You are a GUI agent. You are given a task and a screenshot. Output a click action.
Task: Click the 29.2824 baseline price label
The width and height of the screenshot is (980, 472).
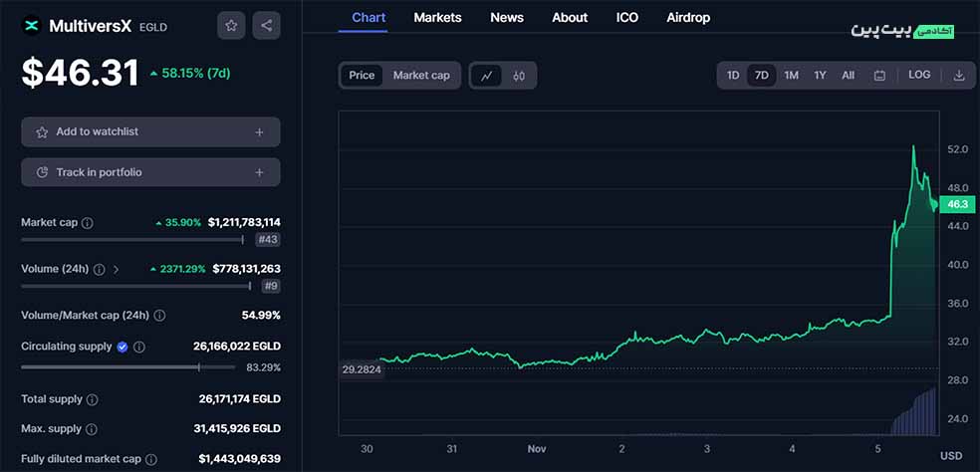point(362,369)
